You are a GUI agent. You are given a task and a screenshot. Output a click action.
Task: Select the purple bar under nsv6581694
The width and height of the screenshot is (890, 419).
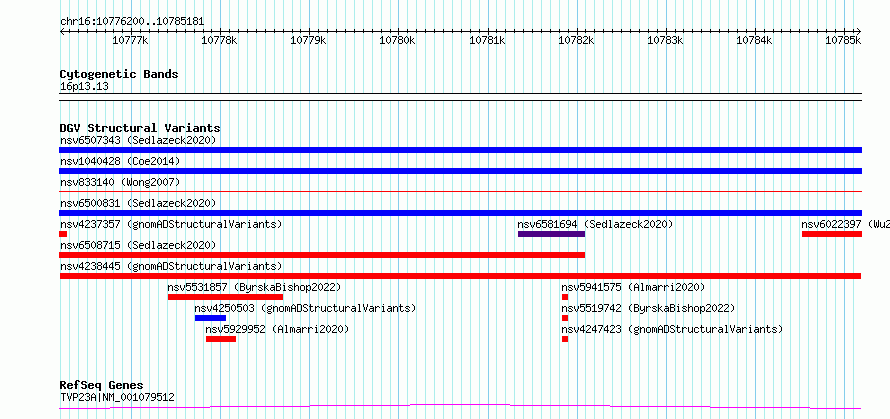coord(551,234)
